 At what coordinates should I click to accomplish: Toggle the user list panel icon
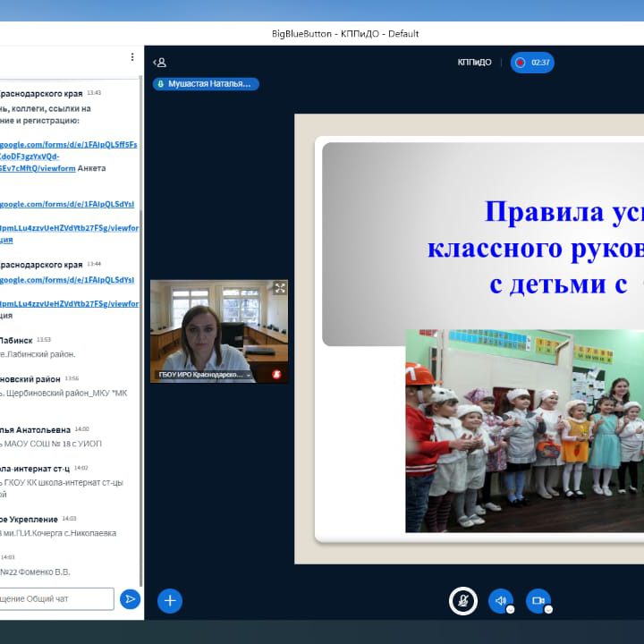click(x=159, y=63)
